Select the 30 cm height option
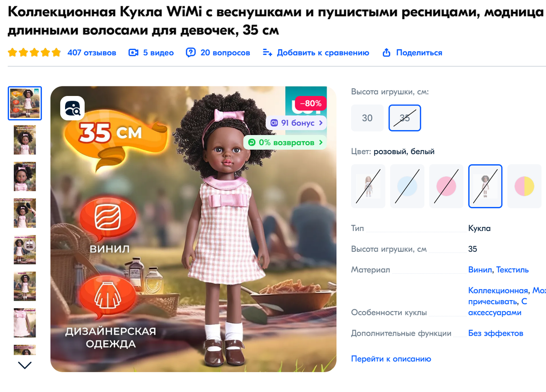The width and height of the screenshot is (546, 392). 367,118
